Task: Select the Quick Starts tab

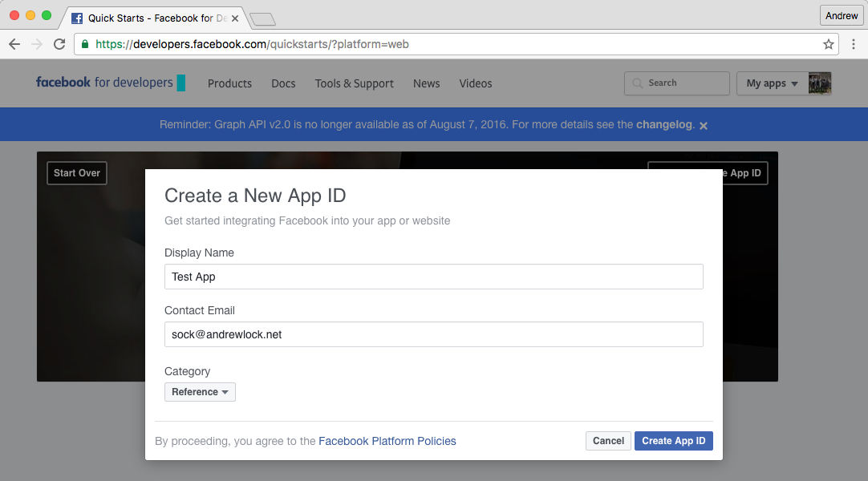Action: point(155,18)
